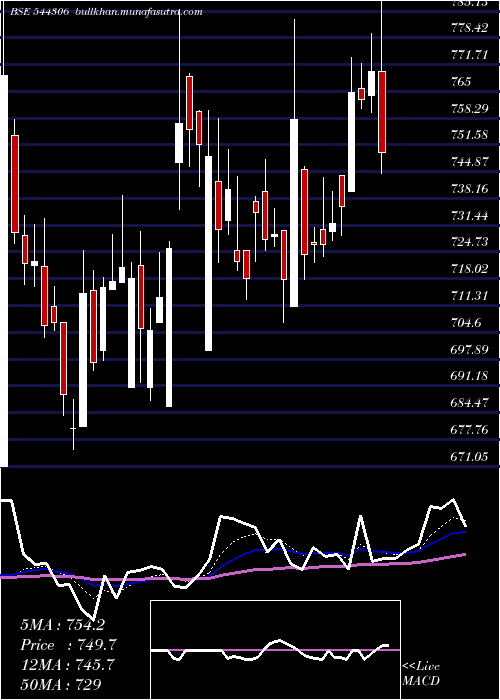Click the 738.16 price axis label
The image size is (500, 700).
469,189
